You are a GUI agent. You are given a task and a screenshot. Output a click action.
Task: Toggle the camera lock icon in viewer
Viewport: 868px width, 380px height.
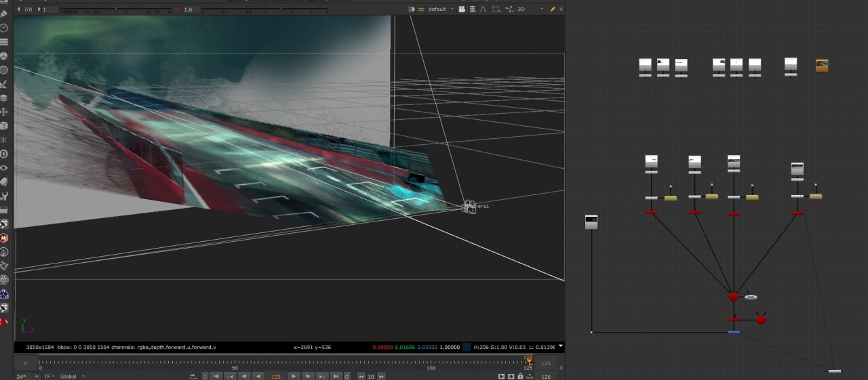coord(462,9)
